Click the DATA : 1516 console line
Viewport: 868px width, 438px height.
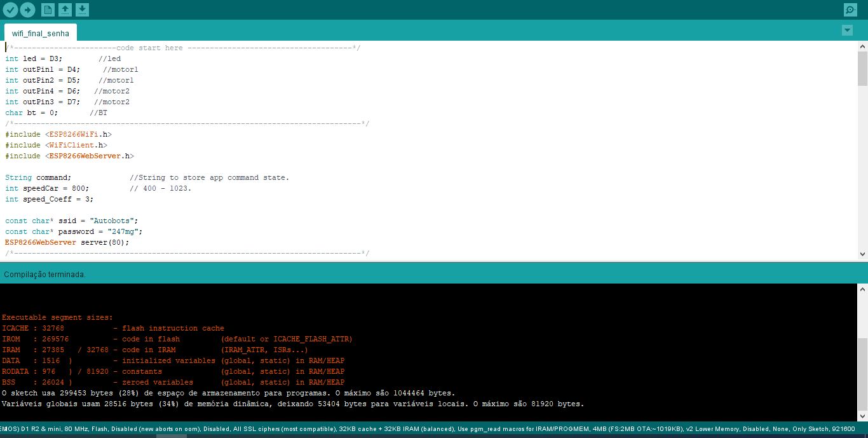173,360
